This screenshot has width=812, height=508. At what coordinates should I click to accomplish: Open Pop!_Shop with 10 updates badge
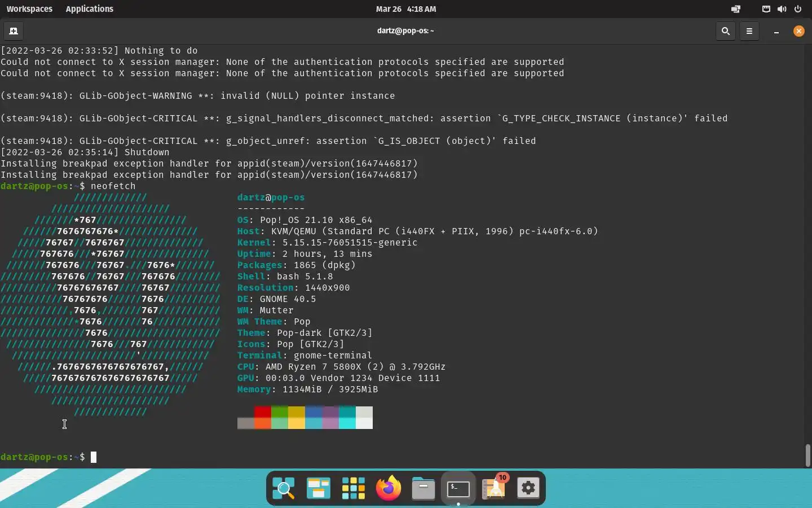[494, 488]
